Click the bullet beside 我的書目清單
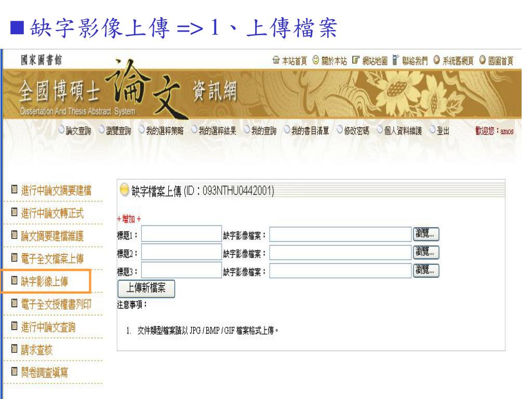Viewport: 532px width, 399px height. (287, 129)
